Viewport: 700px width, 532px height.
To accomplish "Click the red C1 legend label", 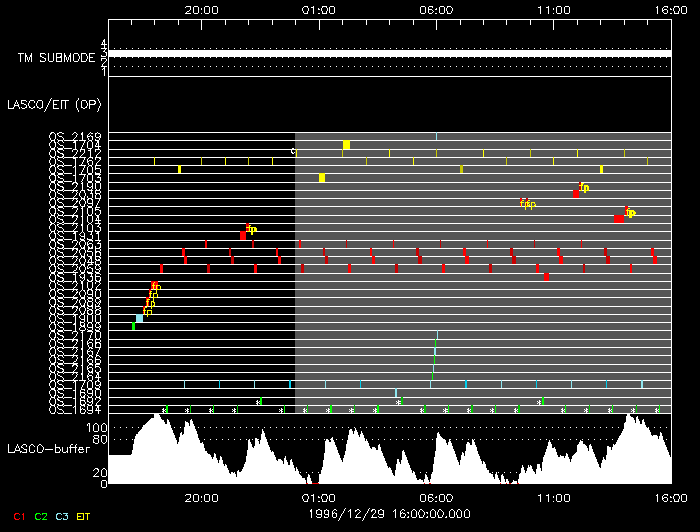I will pyautogui.click(x=17, y=517).
